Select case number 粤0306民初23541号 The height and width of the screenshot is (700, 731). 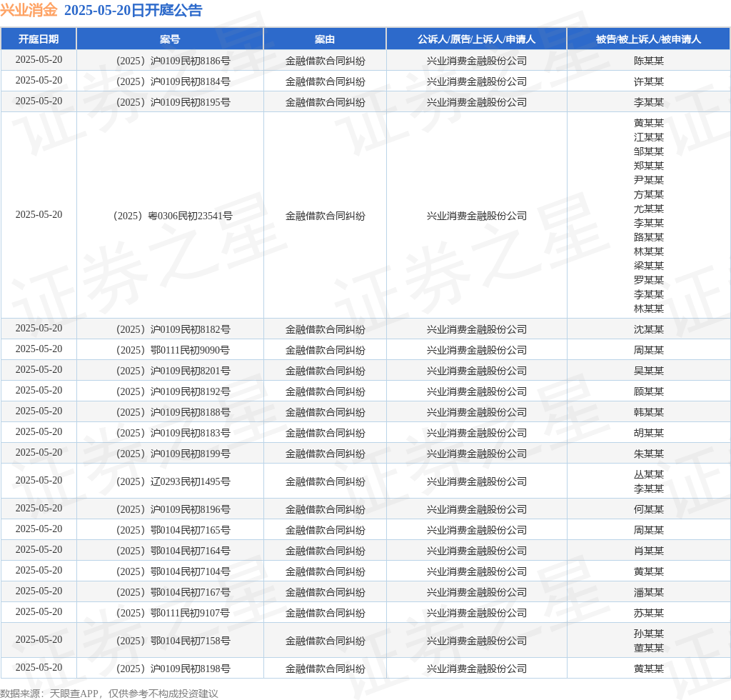coord(173,216)
